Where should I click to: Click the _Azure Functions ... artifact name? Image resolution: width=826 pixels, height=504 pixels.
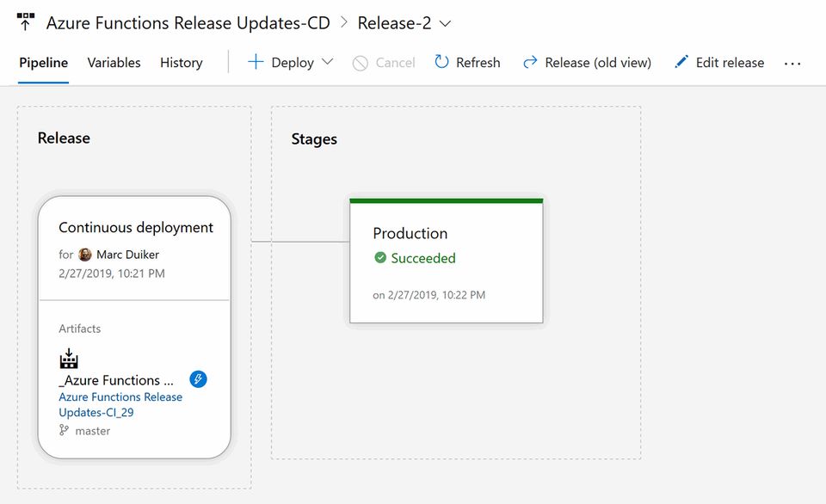click(116, 380)
